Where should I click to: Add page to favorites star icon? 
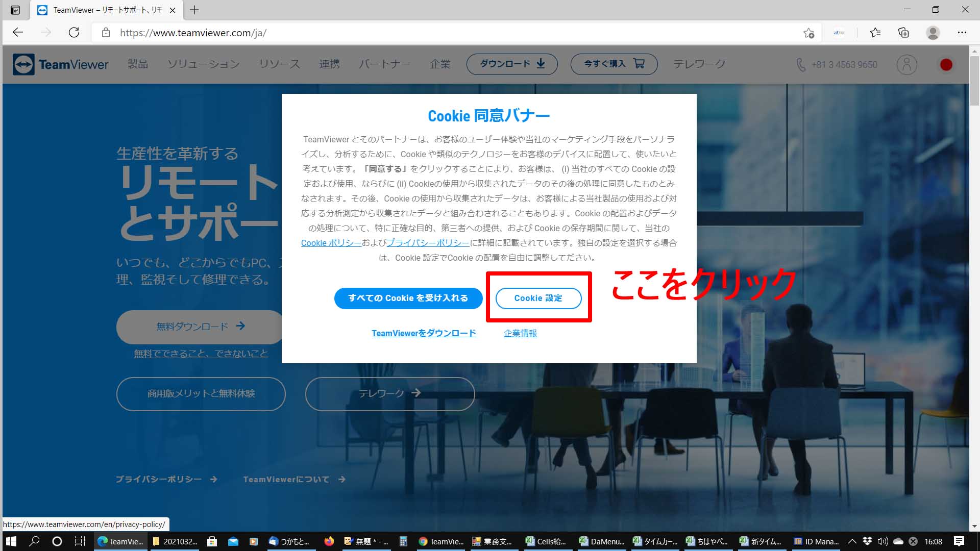808,33
